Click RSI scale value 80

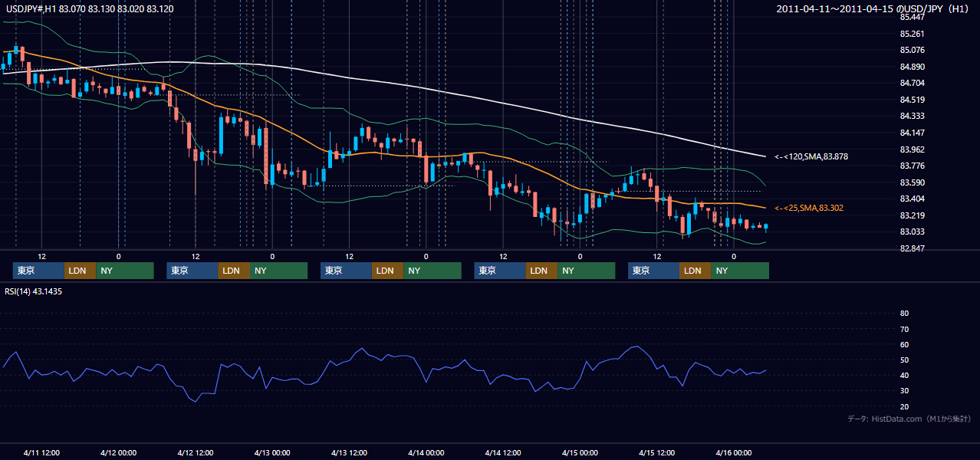[x=904, y=314]
